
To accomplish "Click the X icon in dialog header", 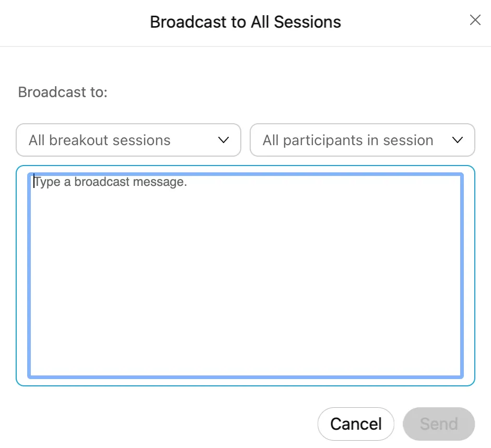I will [475, 20].
